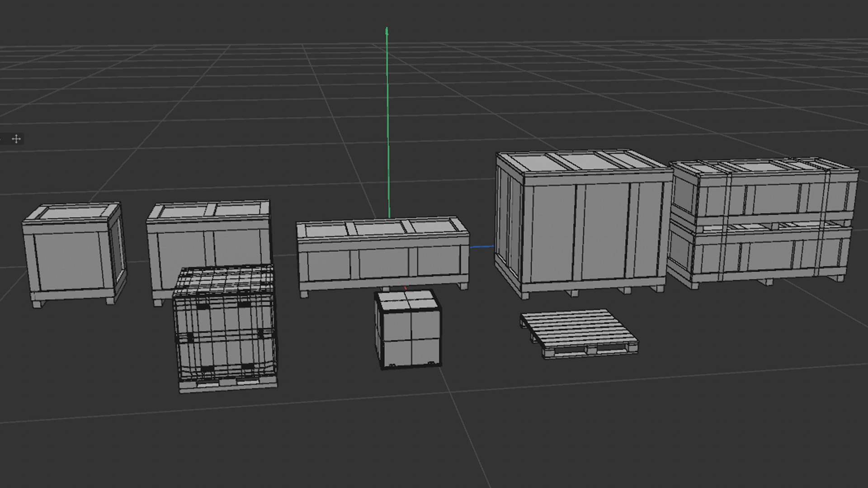Select the long low three-panel crate
The image size is (868, 488).
point(383,256)
